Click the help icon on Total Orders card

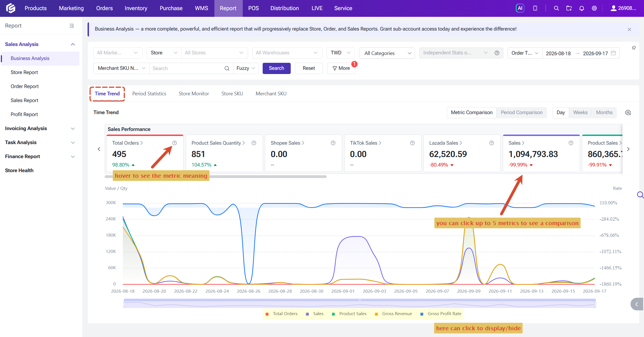pos(175,143)
